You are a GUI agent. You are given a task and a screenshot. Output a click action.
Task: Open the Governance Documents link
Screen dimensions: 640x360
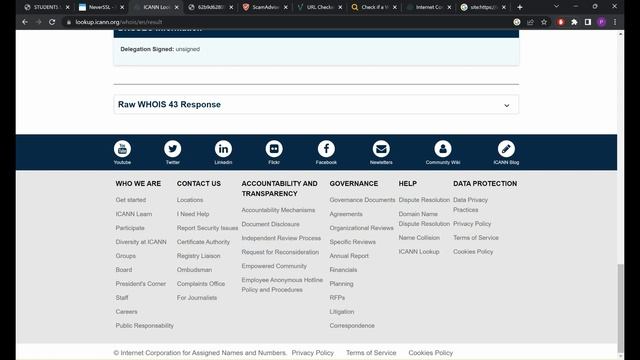(362, 200)
